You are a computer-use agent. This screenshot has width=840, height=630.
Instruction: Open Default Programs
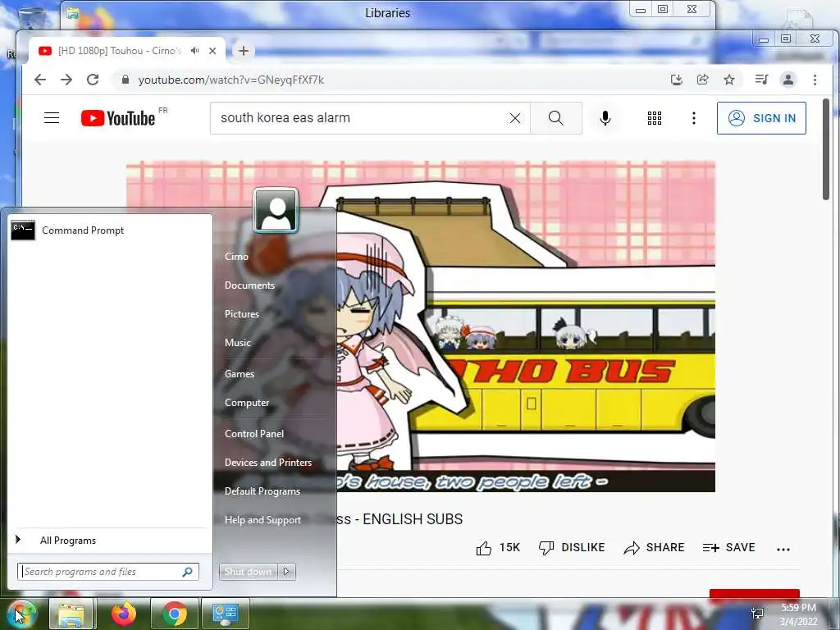coord(262,491)
